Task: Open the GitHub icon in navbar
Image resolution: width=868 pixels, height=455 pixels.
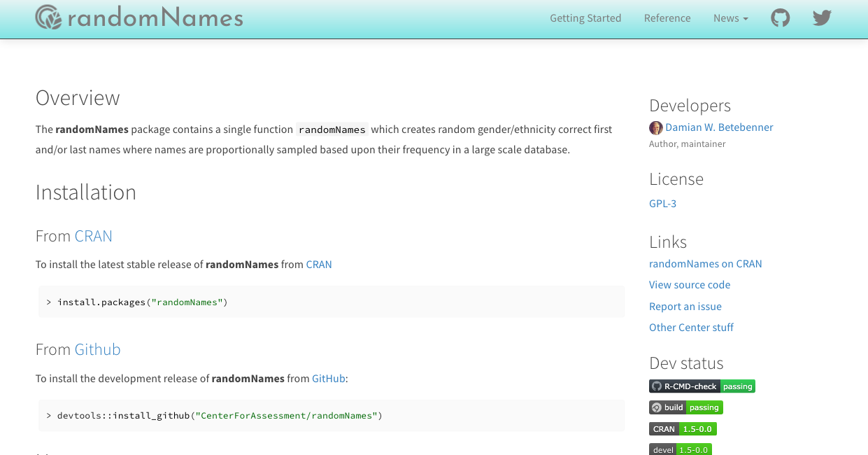Action: tap(780, 18)
